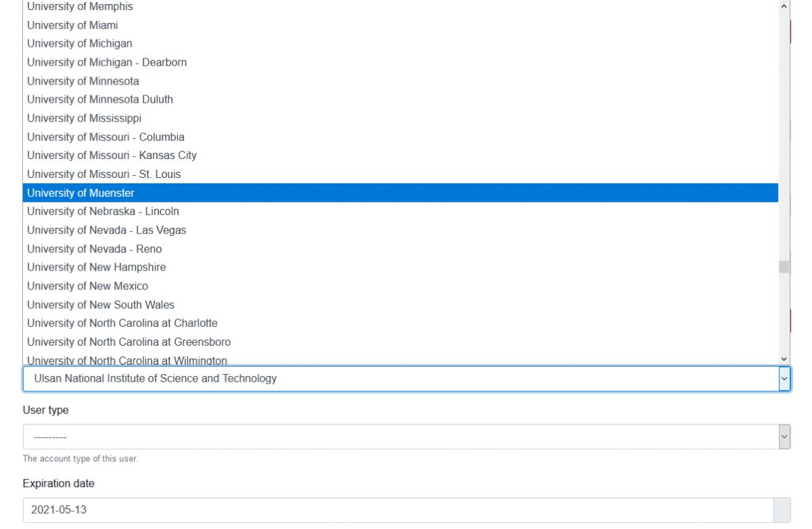Select University of Miami option
This screenshot has width=812, height=529.
pyautogui.click(x=401, y=25)
